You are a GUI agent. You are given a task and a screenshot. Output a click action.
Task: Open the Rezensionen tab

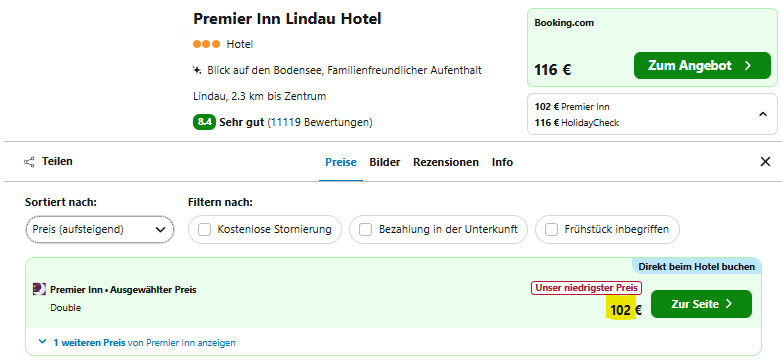pos(446,162)
